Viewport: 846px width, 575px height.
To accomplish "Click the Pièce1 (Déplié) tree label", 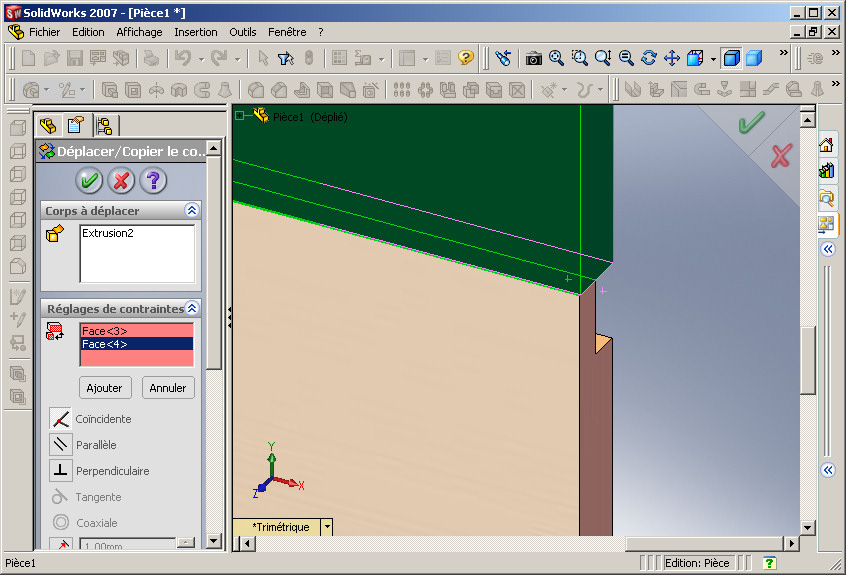I will pyautogui.click(x=310, y=117).
